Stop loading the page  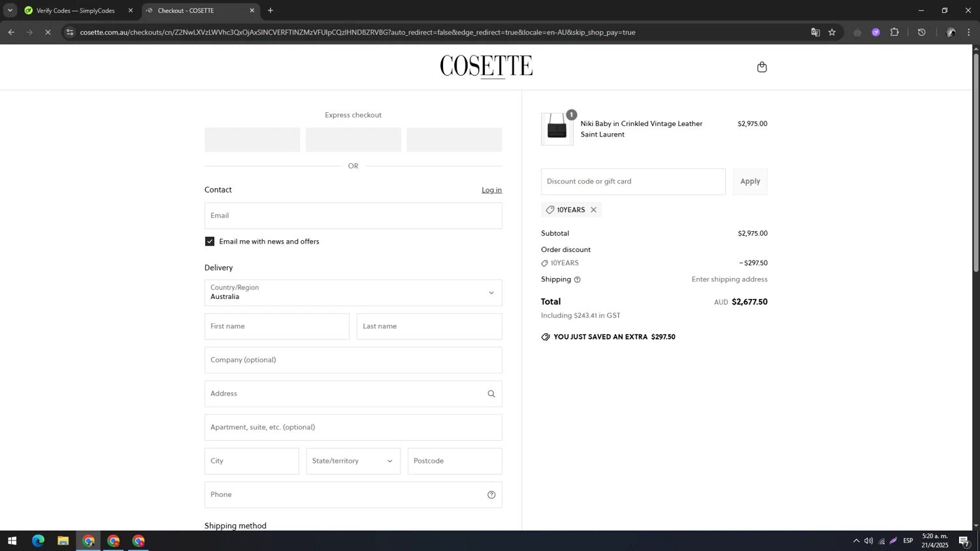click(48, 32)
